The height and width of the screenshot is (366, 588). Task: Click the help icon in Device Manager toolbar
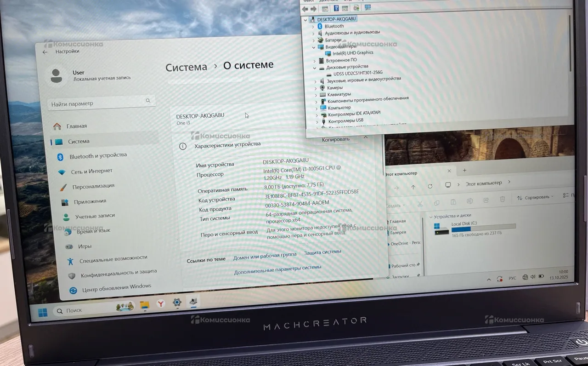(x=336, y=9)
